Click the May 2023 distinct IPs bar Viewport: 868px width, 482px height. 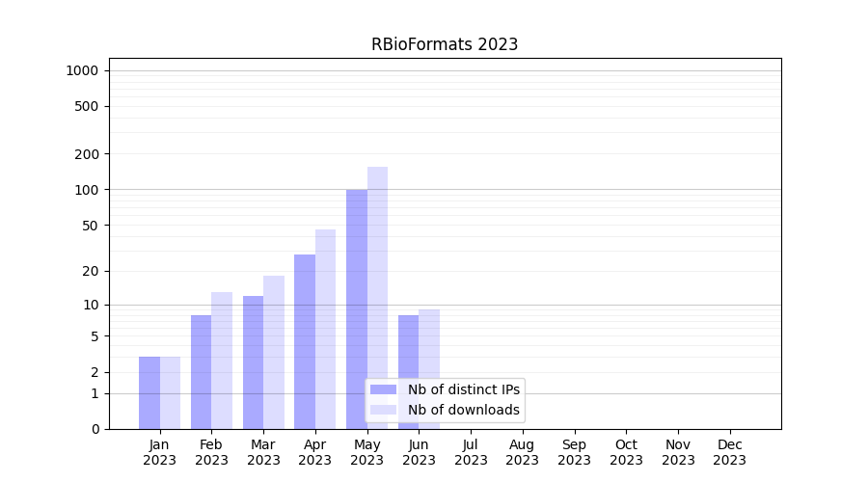tap(357, 308)
